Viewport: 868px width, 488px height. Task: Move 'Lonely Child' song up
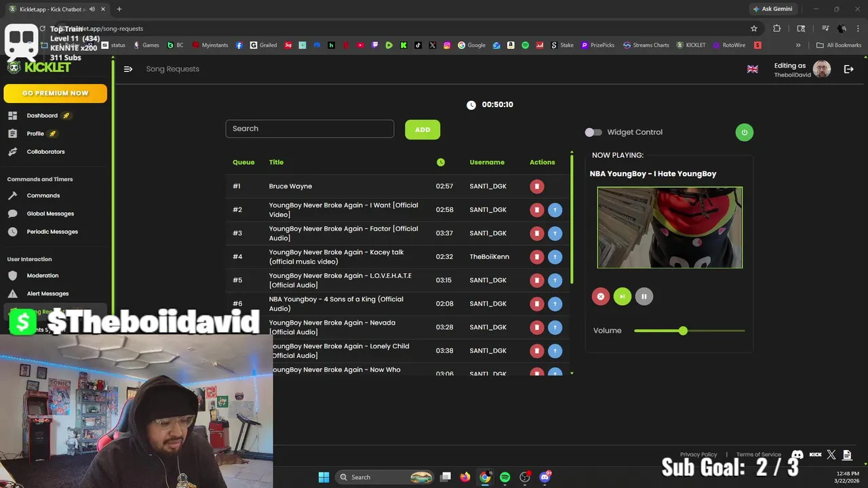555,350
